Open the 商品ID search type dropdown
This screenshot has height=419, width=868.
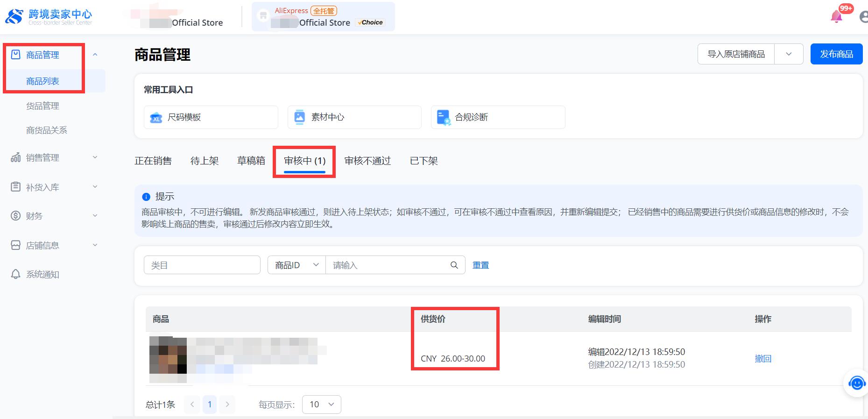[x=296, y=265]
